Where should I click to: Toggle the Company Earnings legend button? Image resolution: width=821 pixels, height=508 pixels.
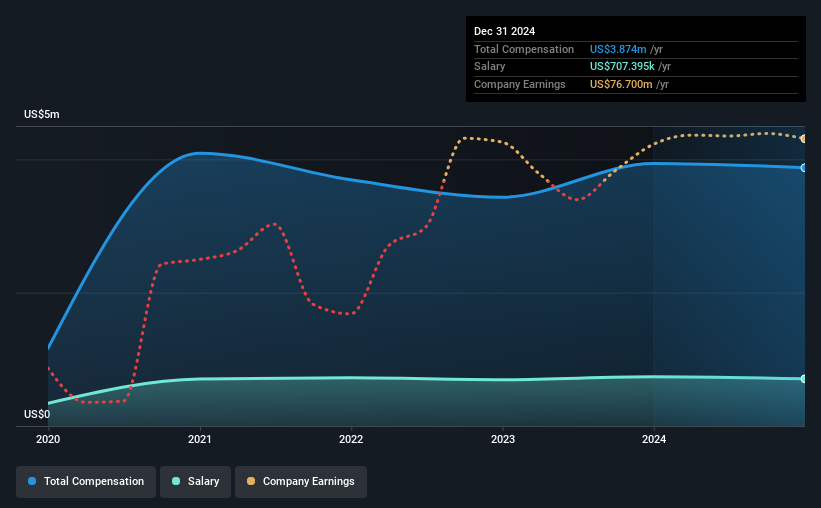(301, 482)
